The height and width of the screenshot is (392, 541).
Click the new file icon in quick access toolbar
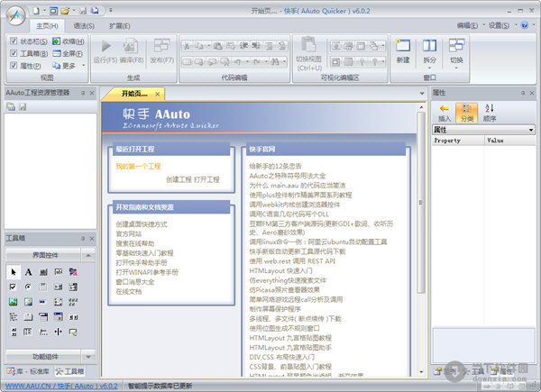tap(36, 11)
